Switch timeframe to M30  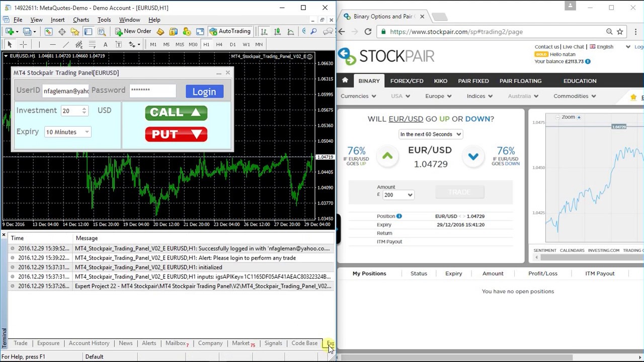(x=193, y=44)
